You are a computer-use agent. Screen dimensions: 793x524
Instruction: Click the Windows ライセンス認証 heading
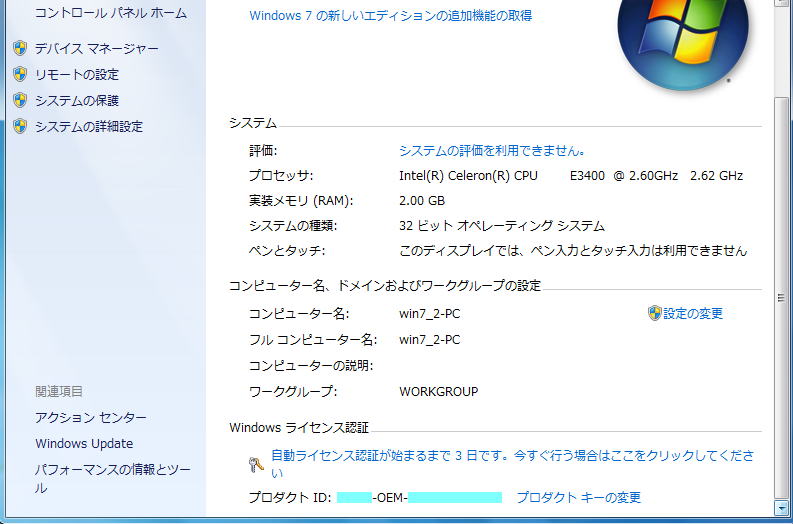point(299,428)
